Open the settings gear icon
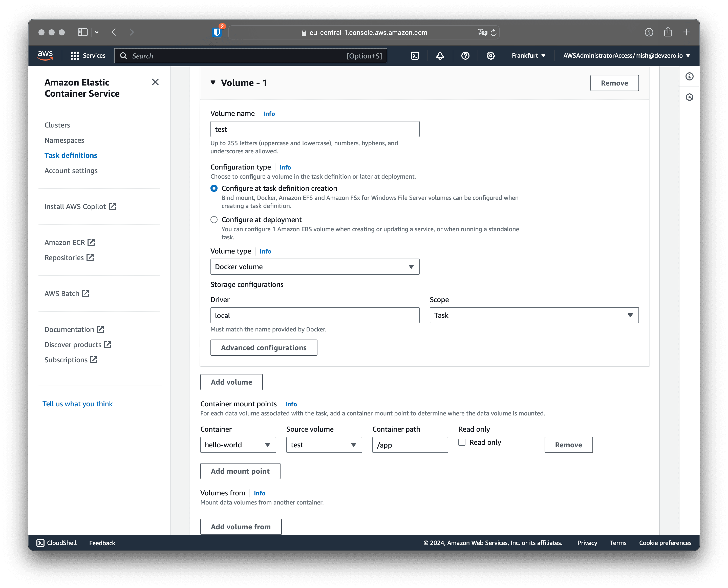Viewport: 728px width, 588px height. click(x=491, y=56)
